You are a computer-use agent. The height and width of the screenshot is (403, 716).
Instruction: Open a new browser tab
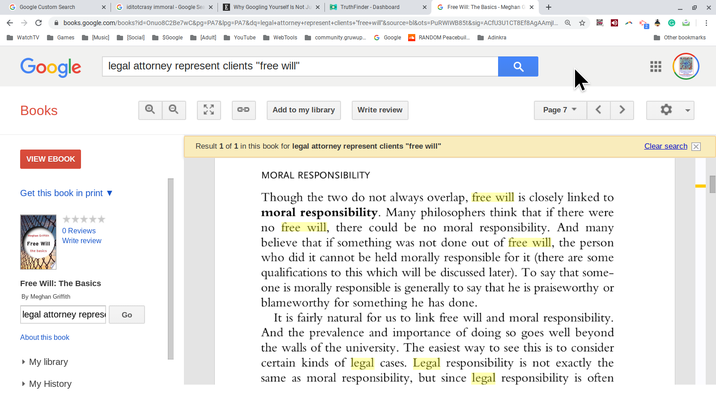click(x=548, y=7)
